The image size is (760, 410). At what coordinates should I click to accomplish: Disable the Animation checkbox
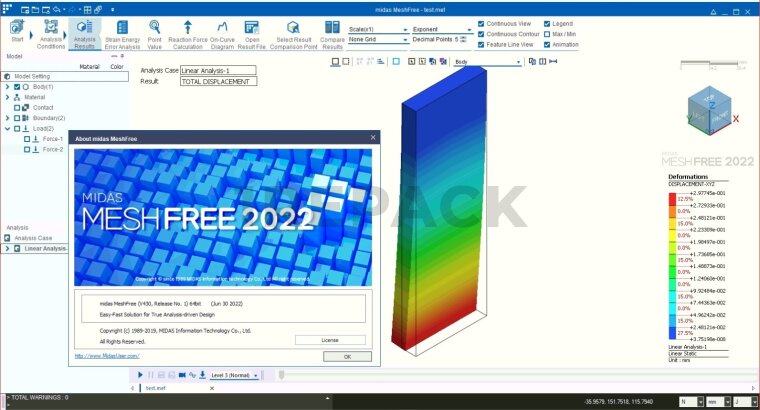(x=546, y=44)
